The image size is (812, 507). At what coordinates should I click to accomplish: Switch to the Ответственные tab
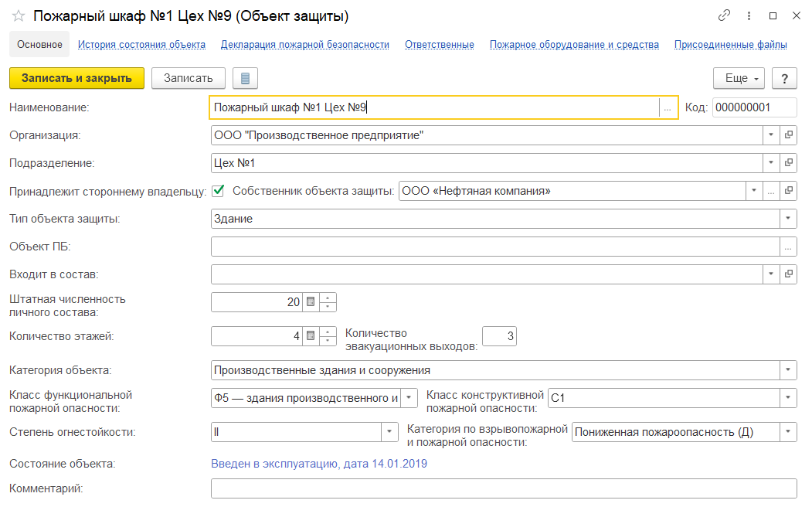pyautogui.click(x=439, y=45)
